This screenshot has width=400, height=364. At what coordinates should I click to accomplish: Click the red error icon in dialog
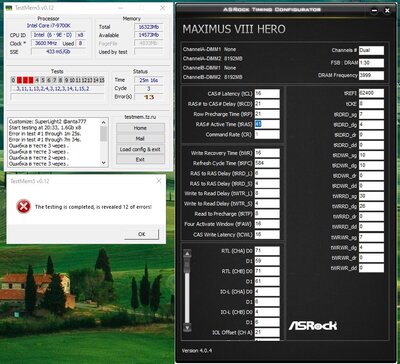tap(24, 207)
